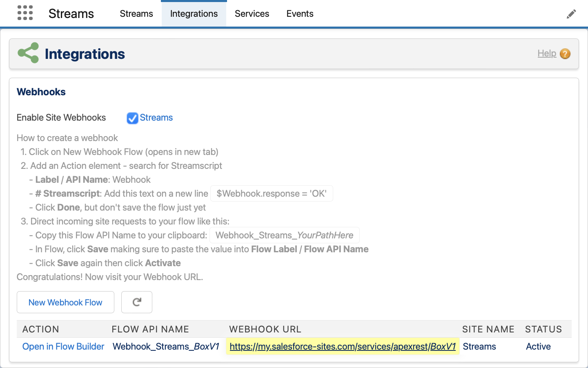This screenshot has height=368, width=588.
Task: Click the Streams app name in header
Action: point(71,13)
